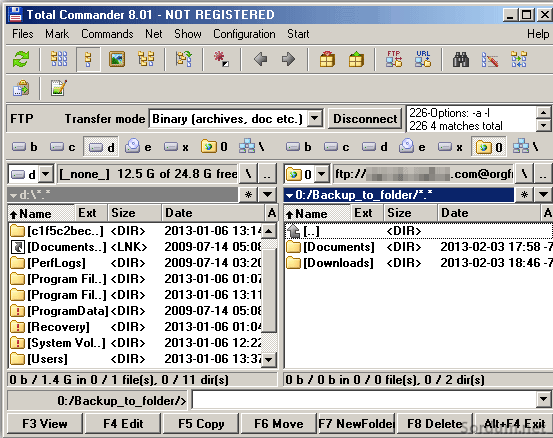
Task: Open network neighborhood in right drive bar
Action: [x=525, y=147]
